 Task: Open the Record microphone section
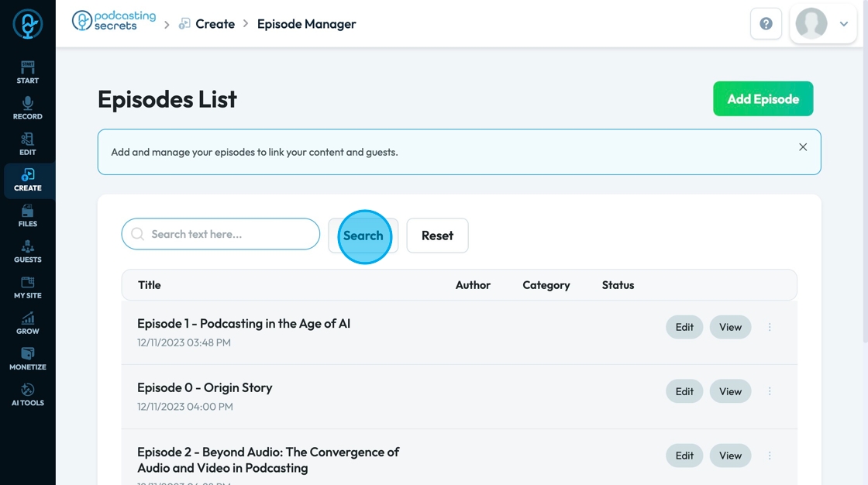[27, 108]
